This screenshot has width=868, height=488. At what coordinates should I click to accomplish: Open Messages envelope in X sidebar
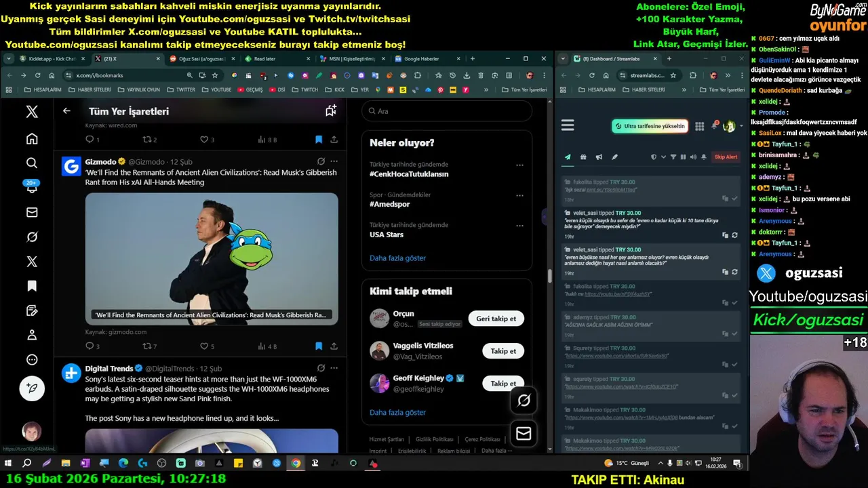coord(32,212)
